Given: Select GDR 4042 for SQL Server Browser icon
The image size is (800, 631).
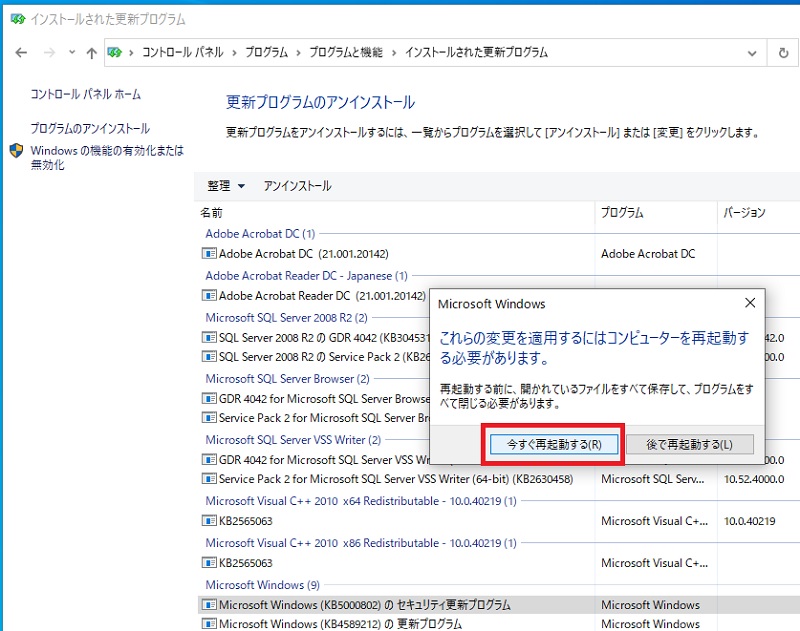Looking at the screenshot, I should [209, 398].
